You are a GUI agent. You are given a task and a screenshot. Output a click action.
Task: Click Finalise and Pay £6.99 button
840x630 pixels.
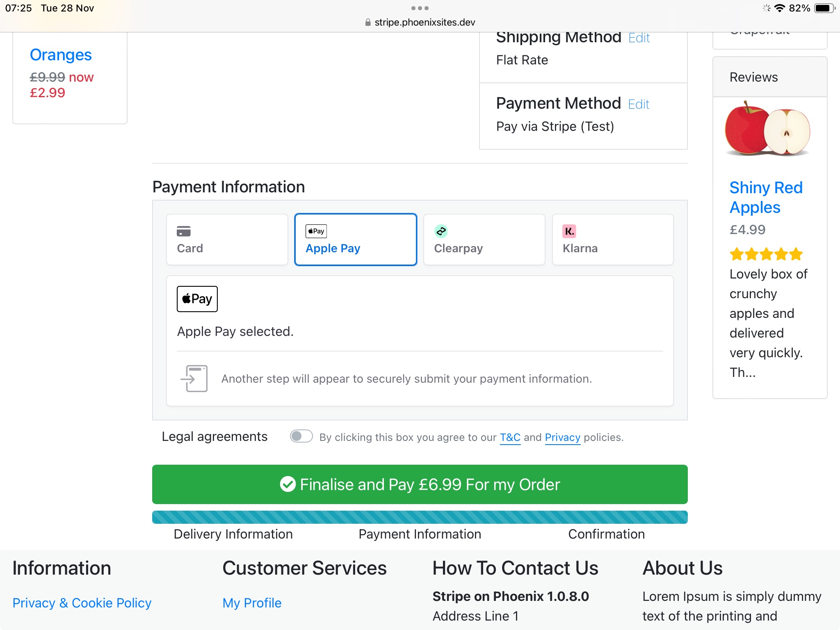[x=420, y=484]
